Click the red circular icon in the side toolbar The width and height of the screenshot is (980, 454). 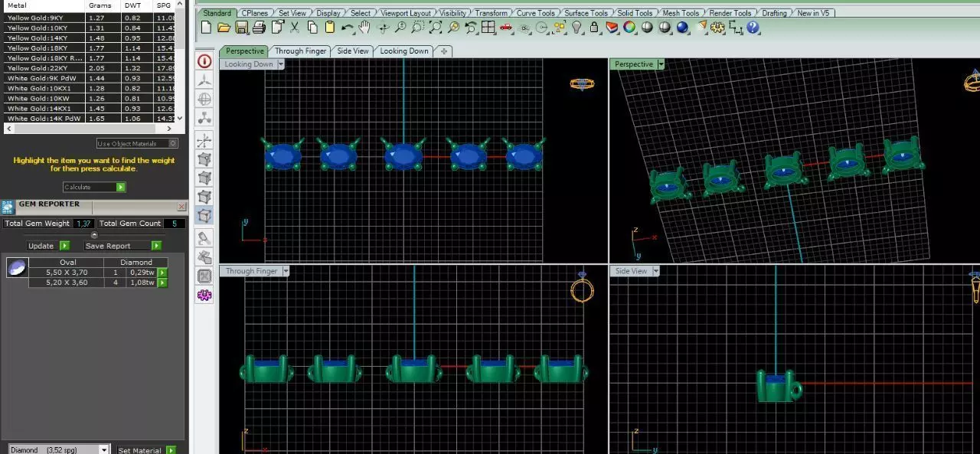(204, 61)
